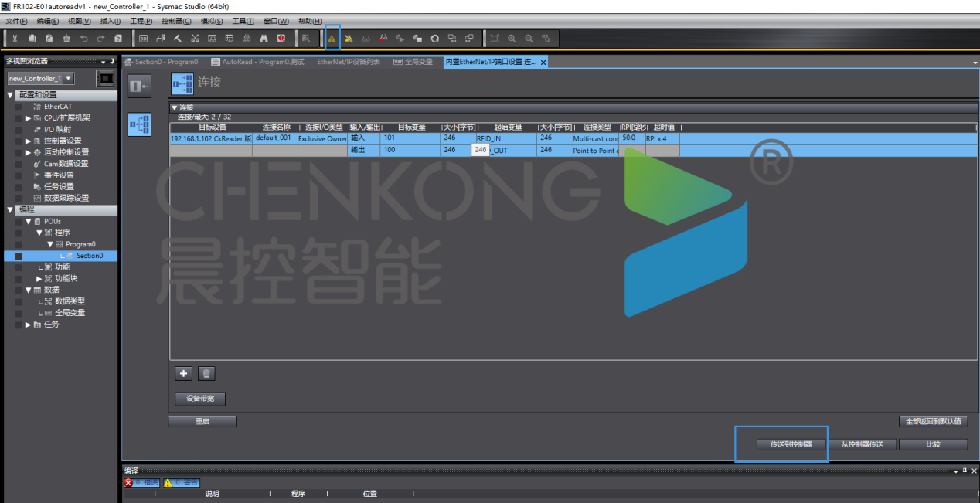Open the 文件(F) menu
The width and height of the screenshot is (980, 503).
pyautogui.click(x=16, y=21)
